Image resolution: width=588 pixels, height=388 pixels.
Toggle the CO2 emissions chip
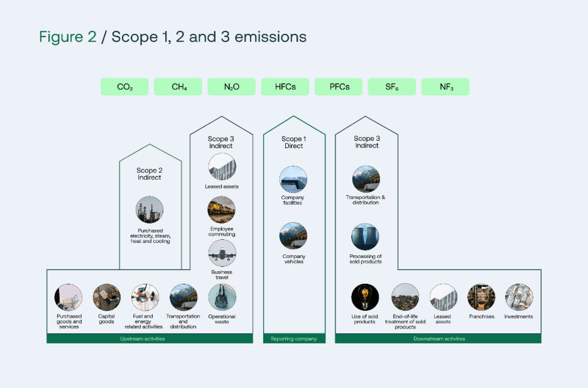tap(124, 86)
